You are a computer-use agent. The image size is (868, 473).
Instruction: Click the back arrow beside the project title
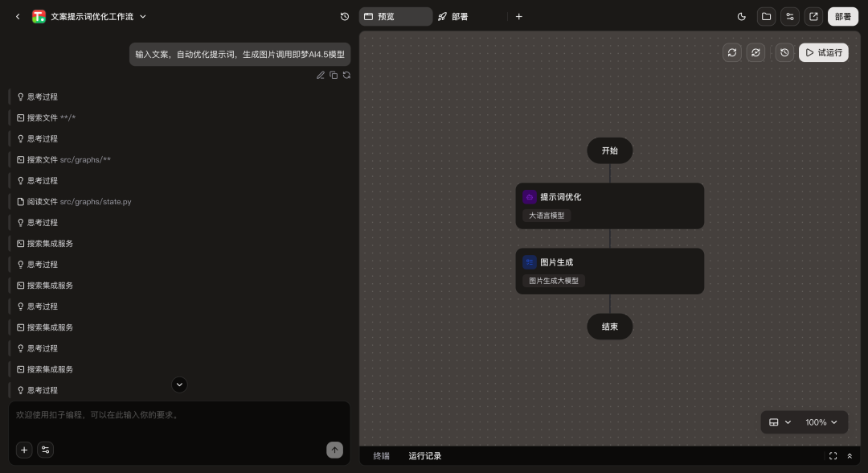coord(18,16)
